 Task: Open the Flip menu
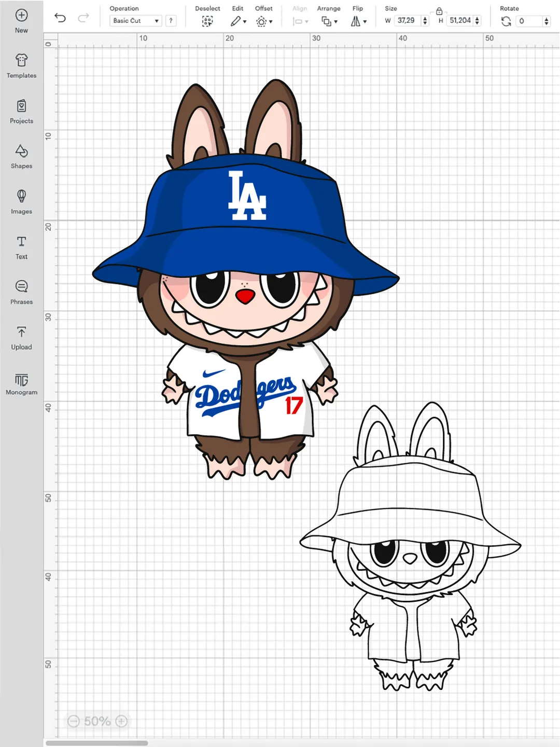pos(358,21)
